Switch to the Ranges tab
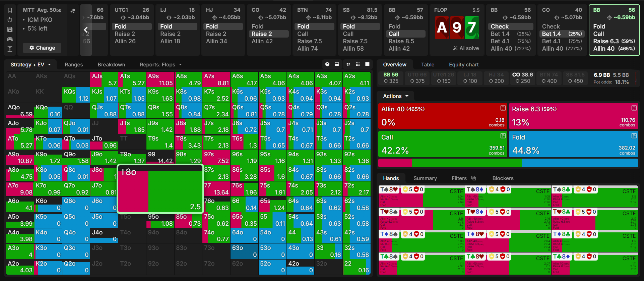644x281 pixels. [74, 65]
